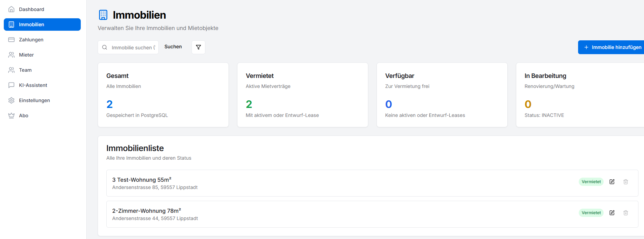Open Team in the sidebar
Screen dimensions: 644x239
click(42, 70)
